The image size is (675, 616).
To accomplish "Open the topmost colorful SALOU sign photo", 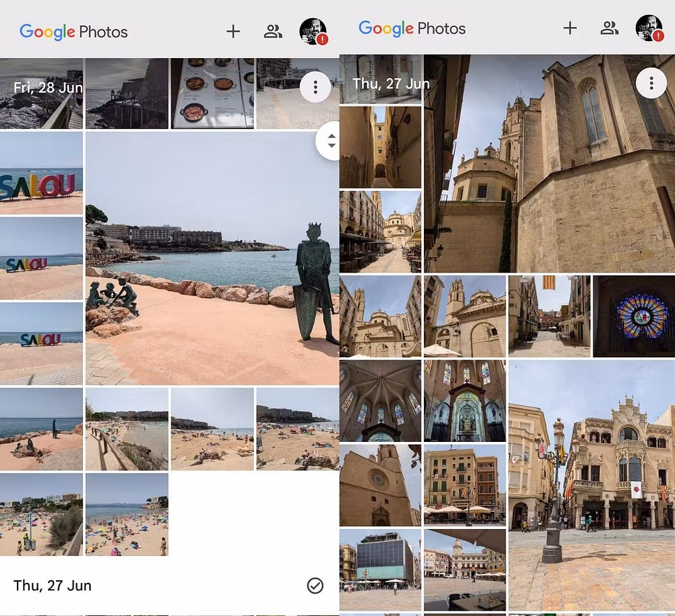I will [x=41, y=173].
